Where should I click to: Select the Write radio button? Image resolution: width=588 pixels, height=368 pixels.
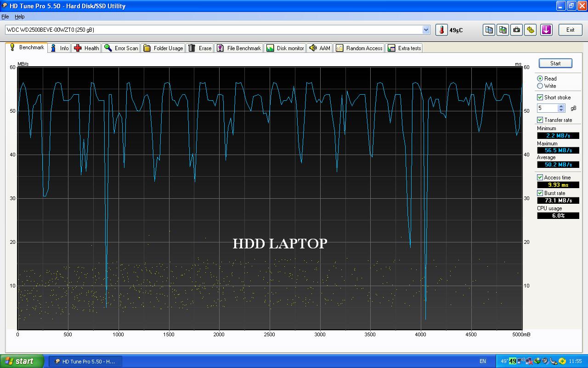click(540, 86)
